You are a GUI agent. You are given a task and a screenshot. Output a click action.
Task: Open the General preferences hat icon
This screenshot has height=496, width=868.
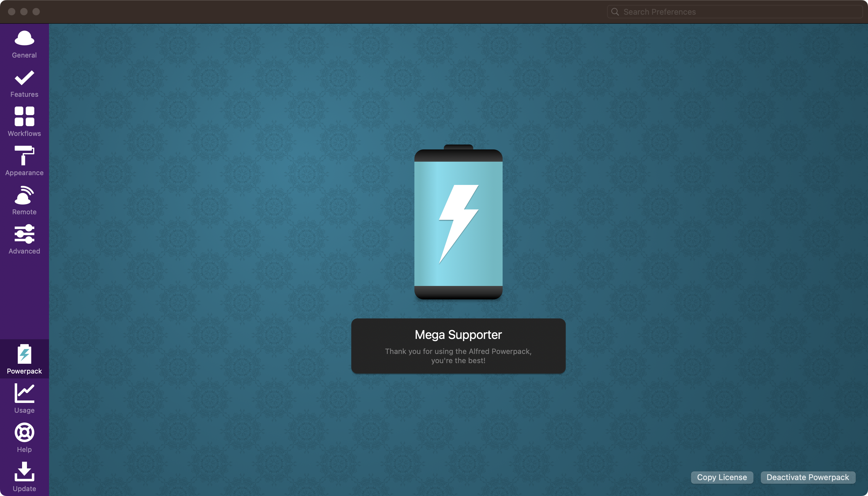click(24, 39)
